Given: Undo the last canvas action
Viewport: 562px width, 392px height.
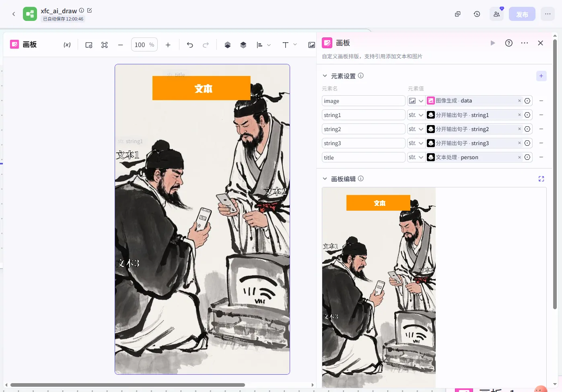Looking at the screenshot, I should pos(190,45).
